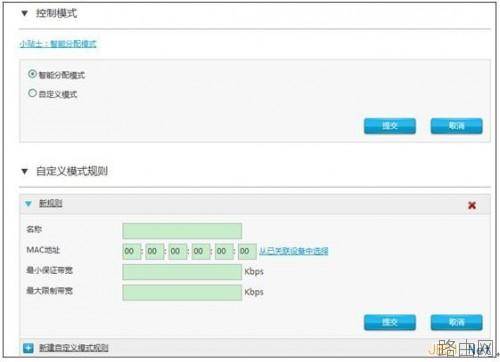
Task: Click the first MAC address octet field
Action: 132,251
